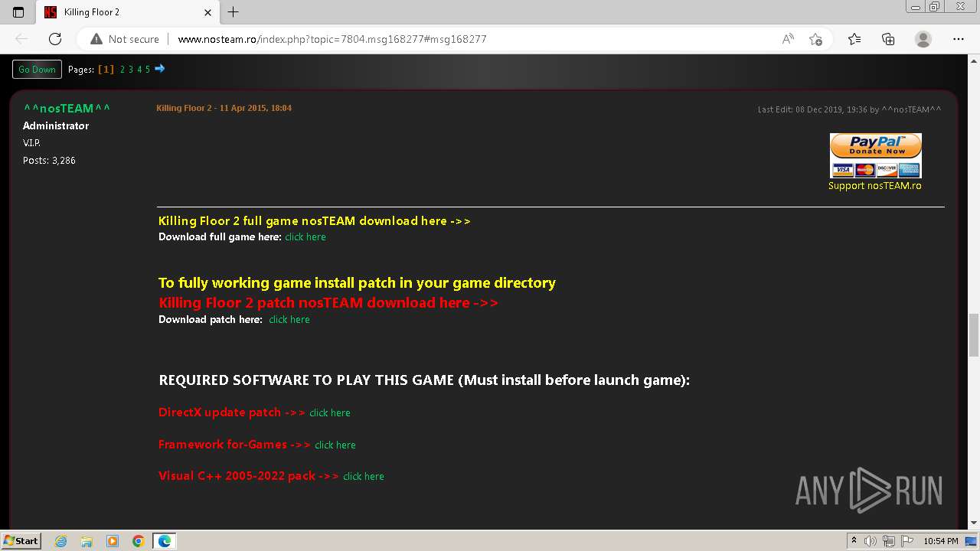Click 'click here' for patch download
The height and width of the screenshot is (551, 980).
coord(289,320)
